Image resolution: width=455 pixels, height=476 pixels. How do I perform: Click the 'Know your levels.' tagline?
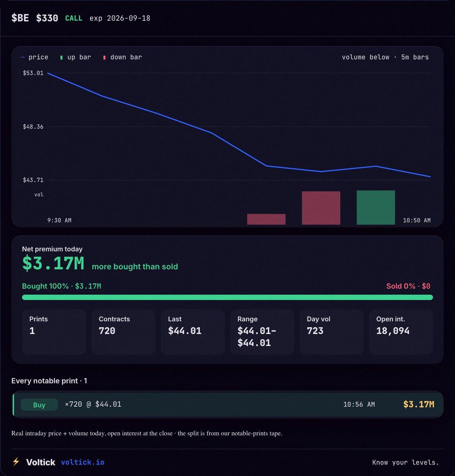(x=405, y=463)
